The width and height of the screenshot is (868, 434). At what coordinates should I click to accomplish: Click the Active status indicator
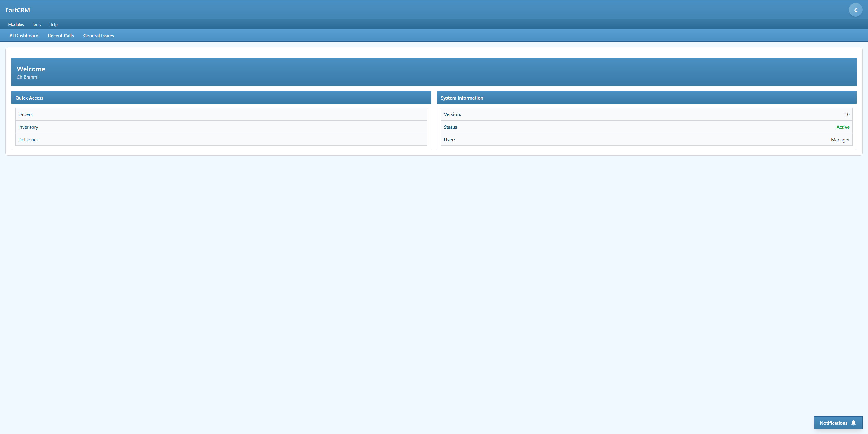pos(843,127)
